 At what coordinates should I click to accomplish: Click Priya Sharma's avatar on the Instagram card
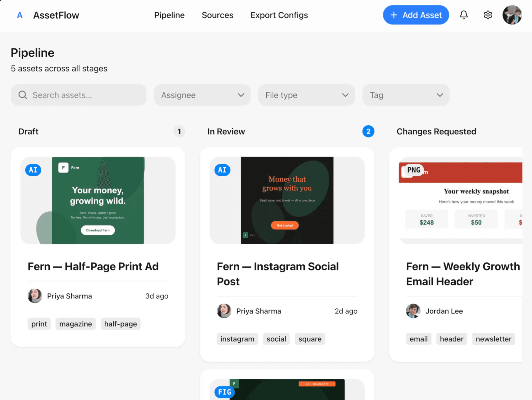coord(224,311)
